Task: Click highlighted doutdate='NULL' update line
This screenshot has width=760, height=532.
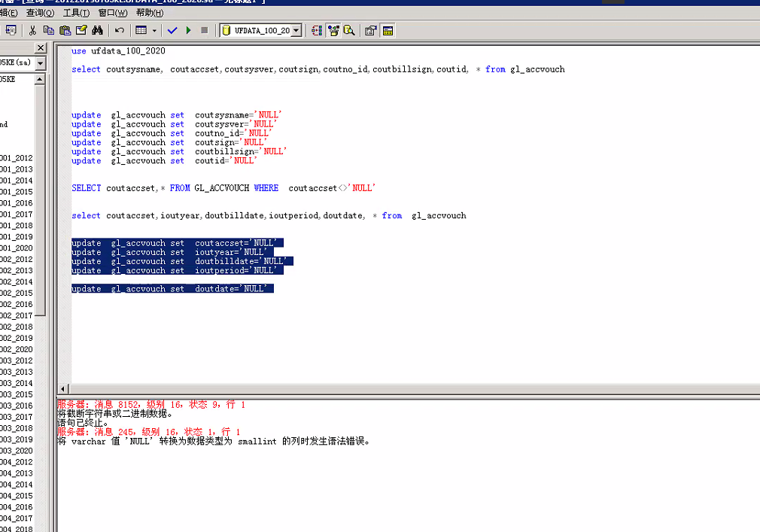Action: tap(172, 289)
